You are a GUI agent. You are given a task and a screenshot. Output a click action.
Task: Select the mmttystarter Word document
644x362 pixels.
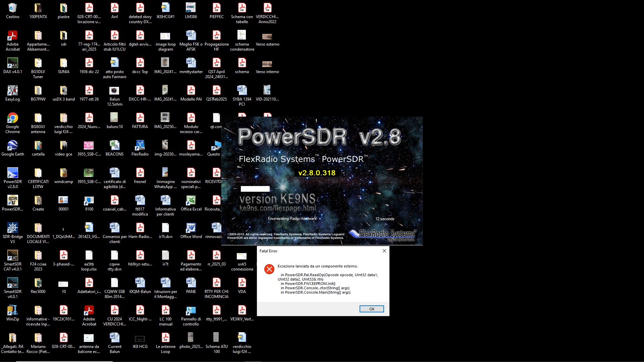pos(191,66)
